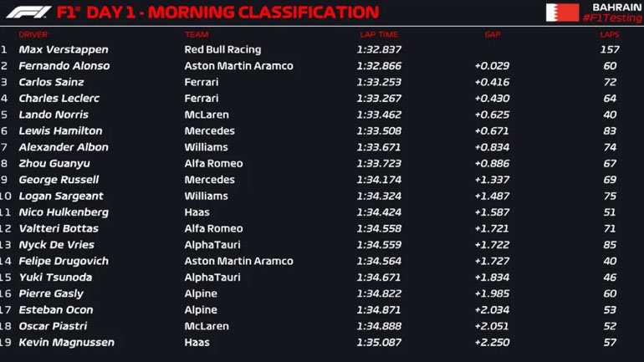644x362 pixels.
Task: Click the LAPS column header
Action: pyautogui.click(x=609, y=35)
